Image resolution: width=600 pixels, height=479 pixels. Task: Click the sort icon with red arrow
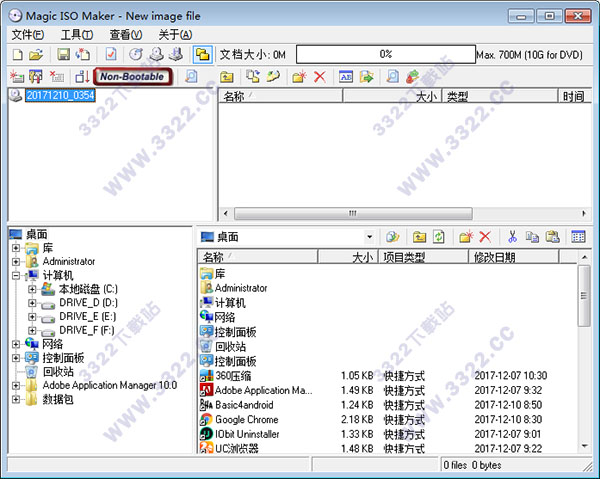[x=82, y=77]
